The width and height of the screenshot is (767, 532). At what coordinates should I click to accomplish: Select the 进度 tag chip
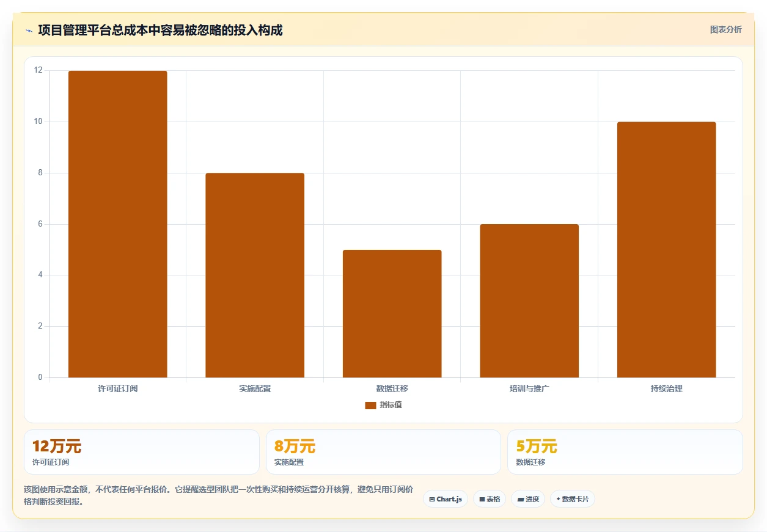[528, 499]
